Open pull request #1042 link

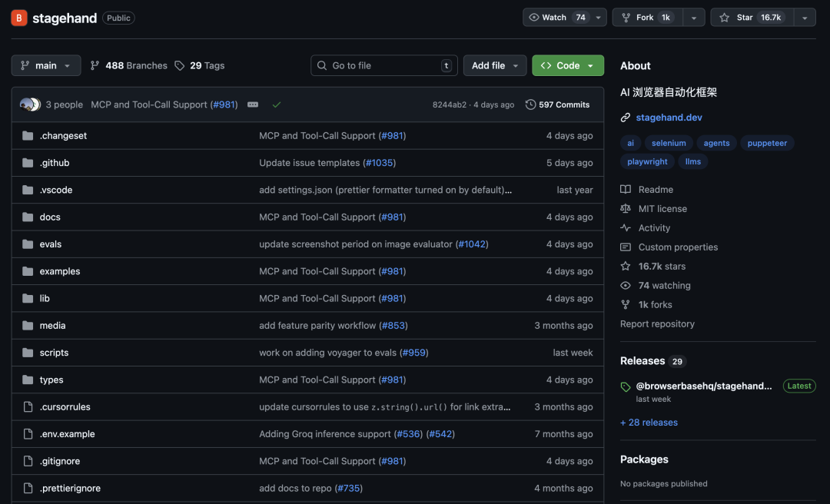(472, 244)
